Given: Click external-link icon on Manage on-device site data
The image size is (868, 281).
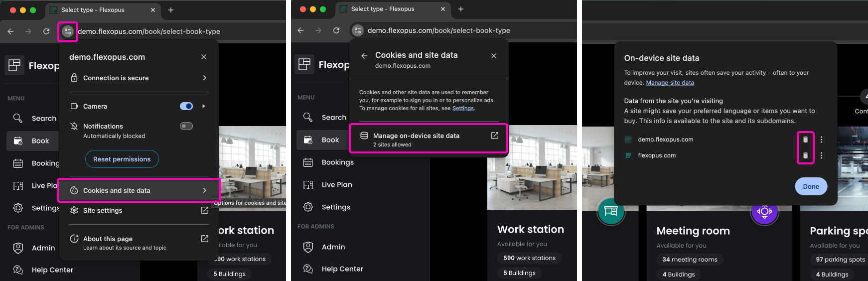Looking at the screenshot, I should pyautogui.click(x=494, y=136).
